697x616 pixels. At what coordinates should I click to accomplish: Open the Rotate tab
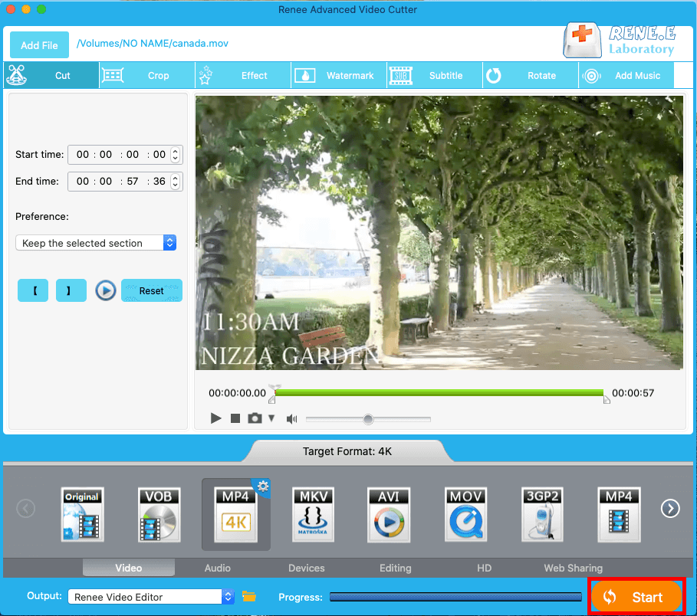coord(531,76)
